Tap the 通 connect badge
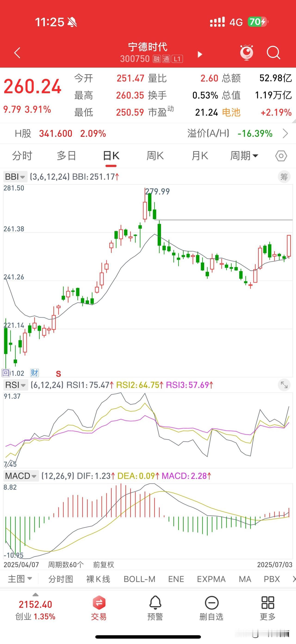Screen dimensions: 296x644 [166, 59]
